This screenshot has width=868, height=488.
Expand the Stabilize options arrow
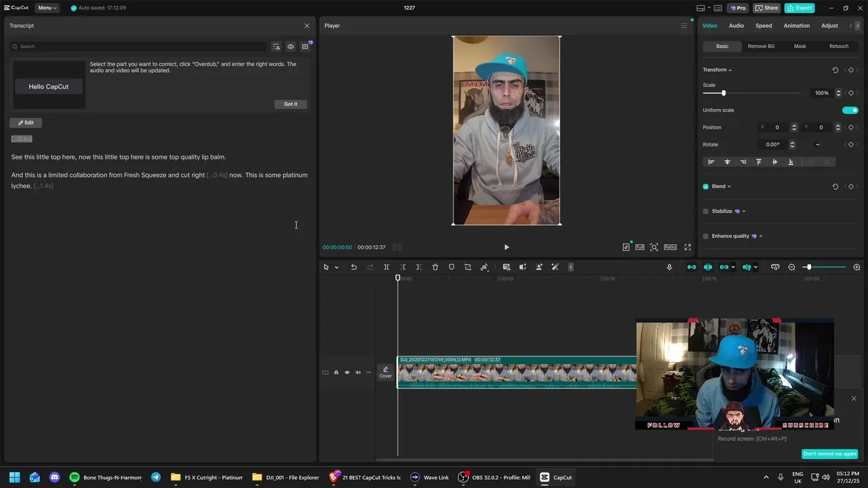pos(744,211)
